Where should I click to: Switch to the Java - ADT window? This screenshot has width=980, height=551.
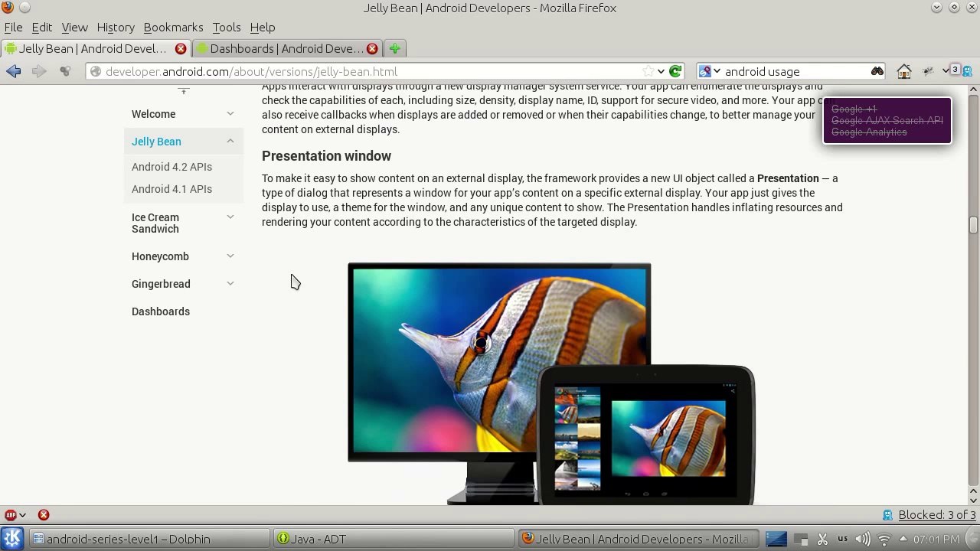coord(394,539)
